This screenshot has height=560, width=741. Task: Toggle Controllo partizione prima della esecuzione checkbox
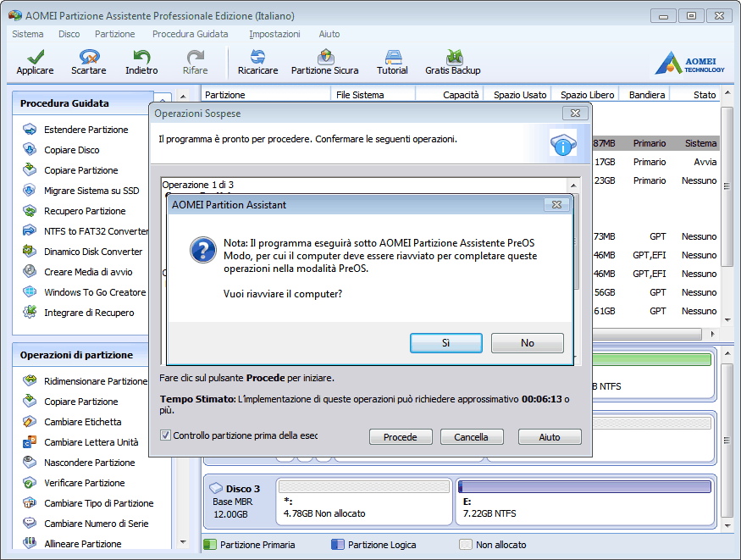pos(165,435)
